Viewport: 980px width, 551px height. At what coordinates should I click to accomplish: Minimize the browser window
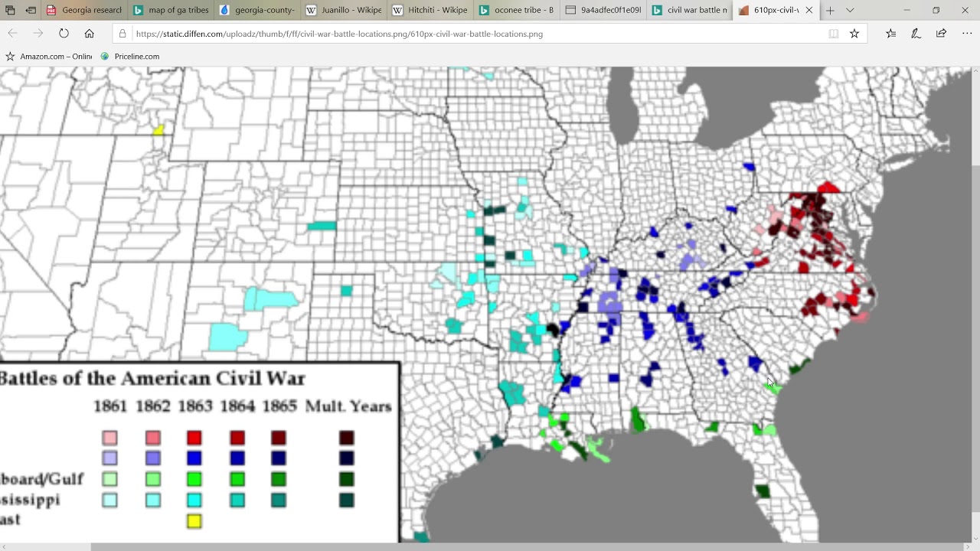[x=906, y=10]
